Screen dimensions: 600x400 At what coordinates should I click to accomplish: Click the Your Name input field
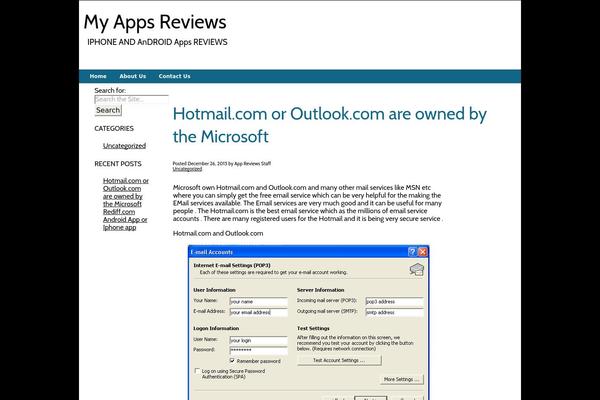point(259,302)
